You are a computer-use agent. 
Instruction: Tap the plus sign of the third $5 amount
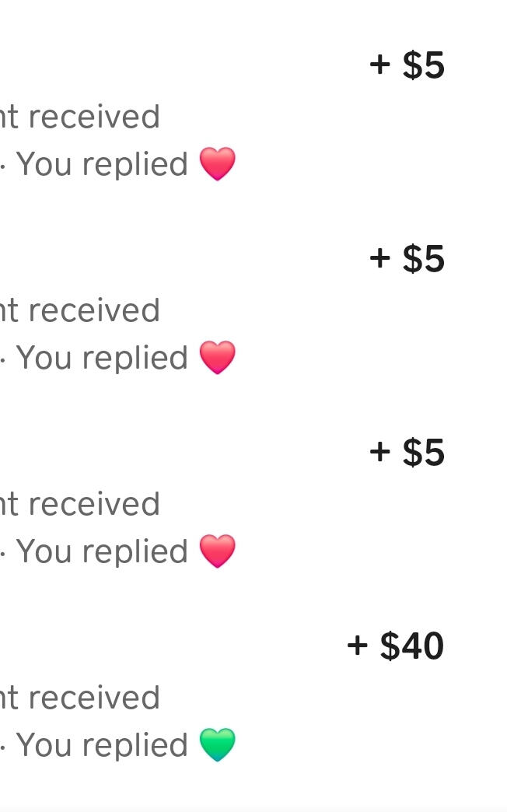pyautogui.click(x=379, y=452)
